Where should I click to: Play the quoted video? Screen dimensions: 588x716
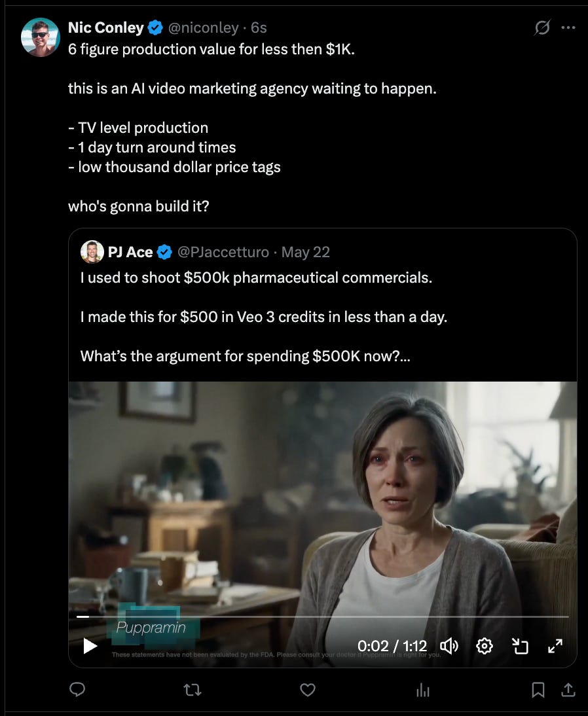point(90,646)
